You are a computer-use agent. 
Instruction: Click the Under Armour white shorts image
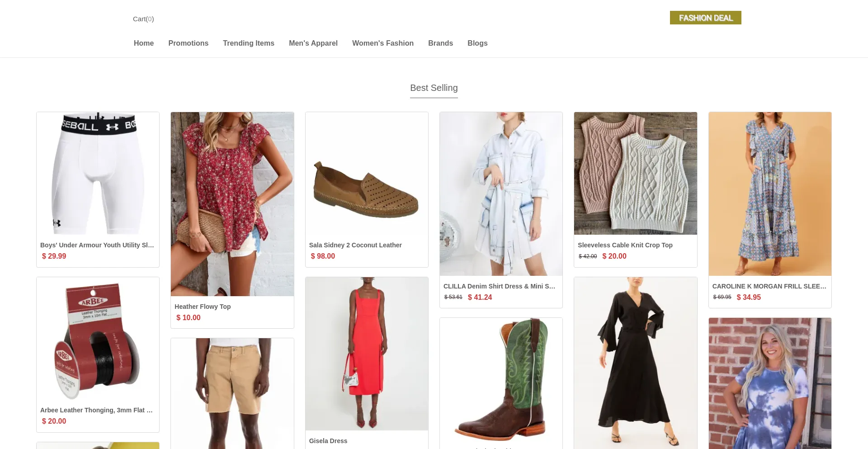click(x=98, y=174)
